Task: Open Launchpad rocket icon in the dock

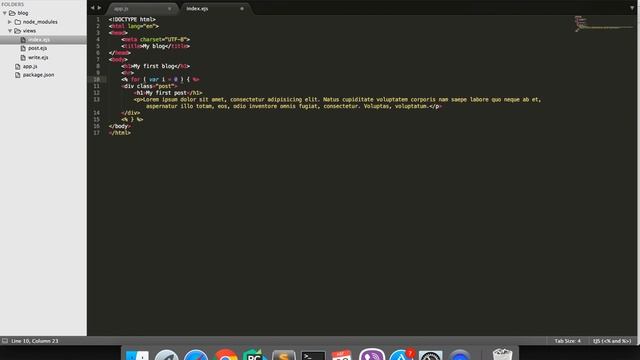Action: pos(167,355)
